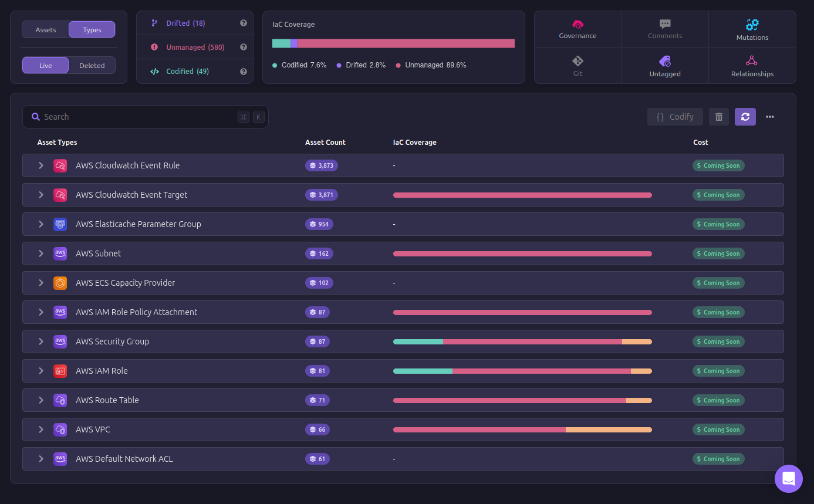Click Coming Soon badge for AWS Route Table
Image resolution: width=814 pixels, height=504 pixels.
point(718,400)
